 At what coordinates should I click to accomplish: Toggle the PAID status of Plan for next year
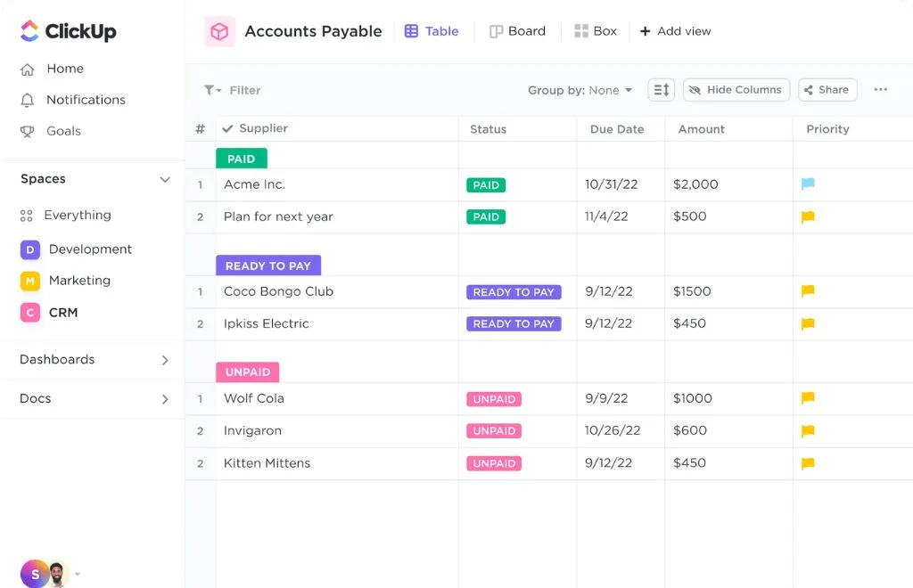click(486, 216)
